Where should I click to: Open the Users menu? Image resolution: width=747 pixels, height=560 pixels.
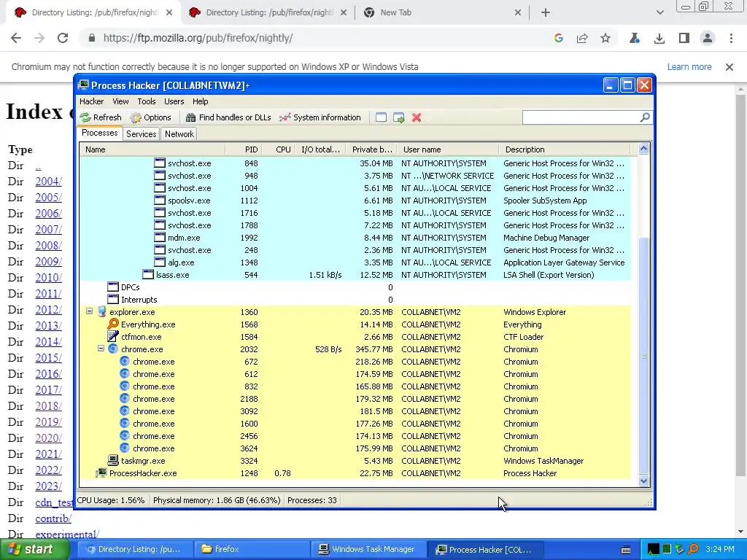(x=174, y=101)
